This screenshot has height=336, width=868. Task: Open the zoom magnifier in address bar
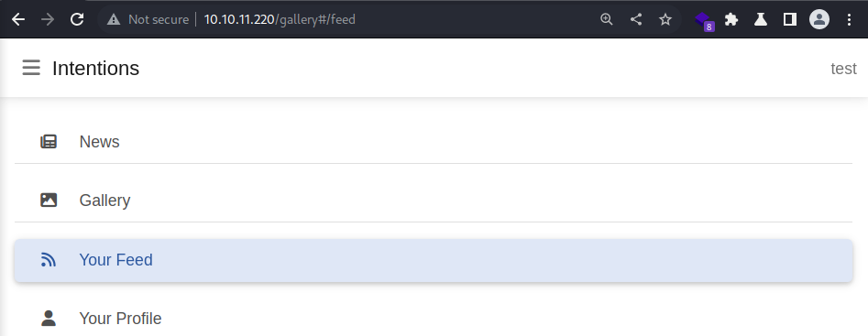[607, 19]
